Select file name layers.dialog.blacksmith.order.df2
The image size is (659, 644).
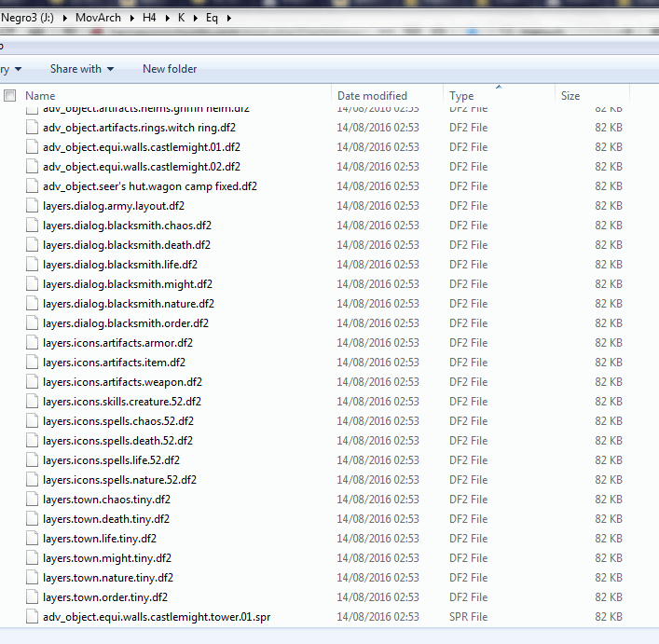(x=126, y=323)
